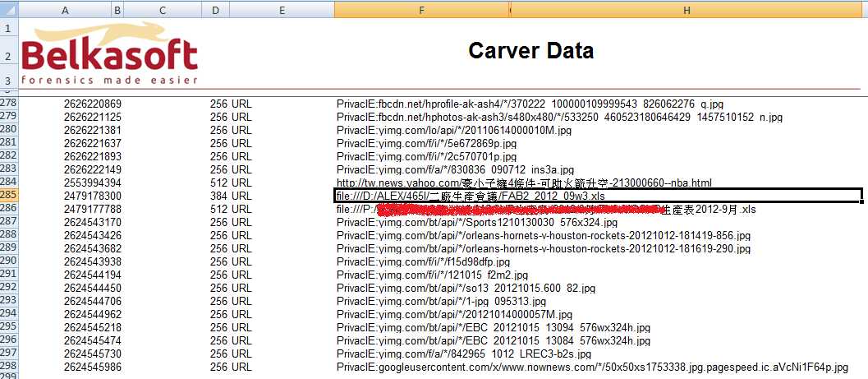The width and height of the screenshot is (868, 379).
Task: Click cell with value 2479178300
Action: (93, 196)
